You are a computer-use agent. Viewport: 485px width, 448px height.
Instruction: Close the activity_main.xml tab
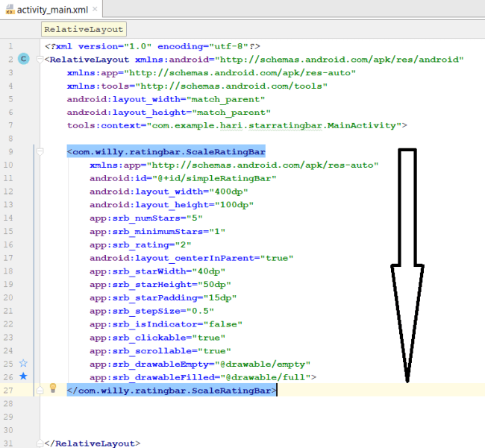coord(95,9)
